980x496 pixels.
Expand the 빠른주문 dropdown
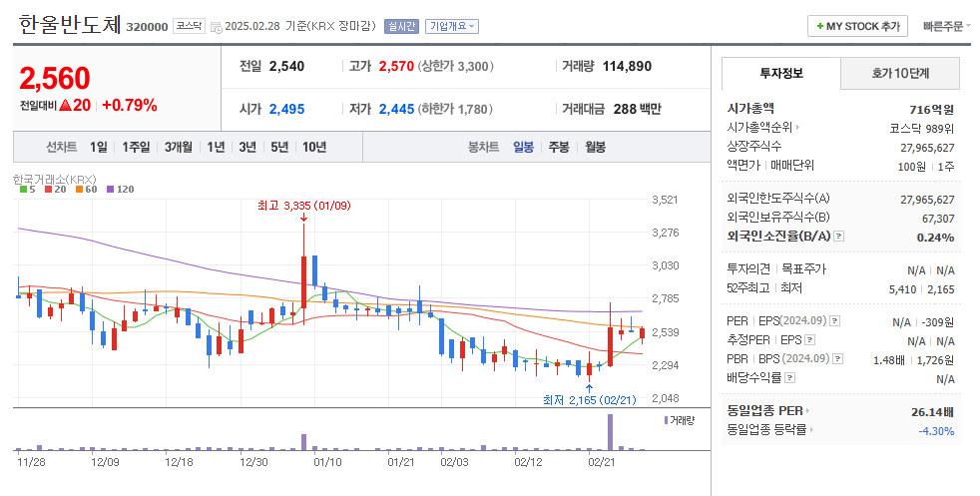(x=946, y=26)
